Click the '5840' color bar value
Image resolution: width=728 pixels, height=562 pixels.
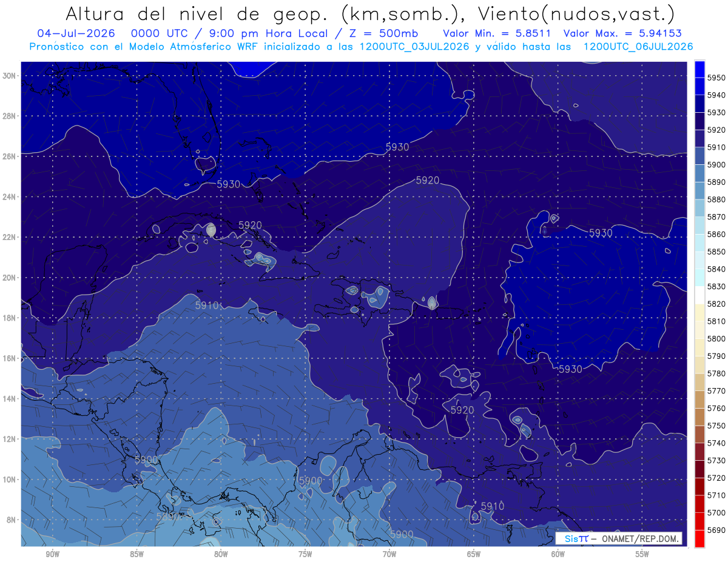tap(716, 269)
